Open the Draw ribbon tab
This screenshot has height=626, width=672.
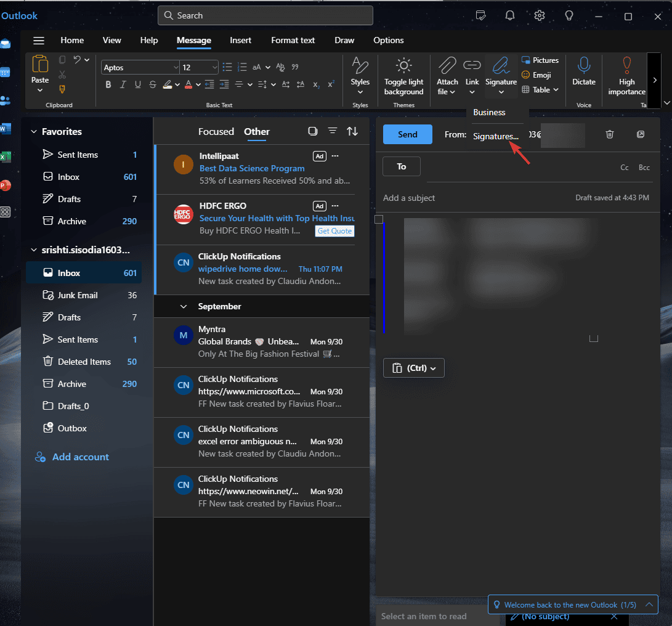(344, 40)
